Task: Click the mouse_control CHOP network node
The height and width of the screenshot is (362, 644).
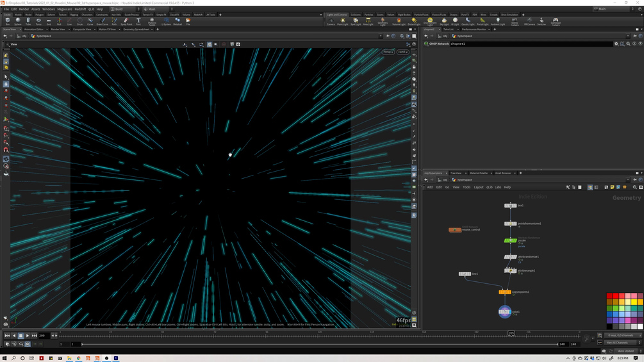Action: [454, 229]
